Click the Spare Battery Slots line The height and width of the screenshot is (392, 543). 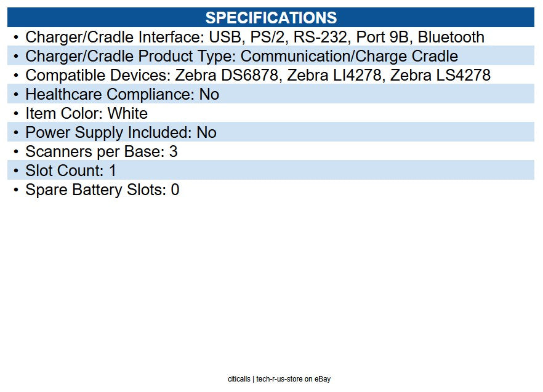tap(102, 190)
